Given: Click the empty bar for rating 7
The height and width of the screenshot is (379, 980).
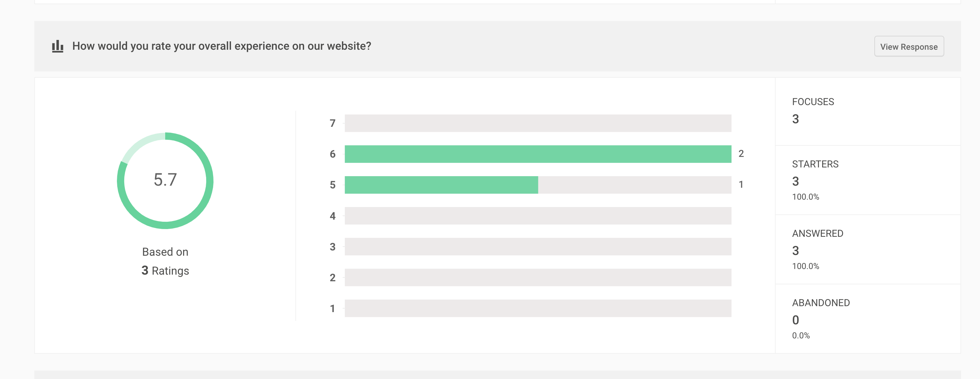Looking at the screenshot, I should (x=538, y=123).
